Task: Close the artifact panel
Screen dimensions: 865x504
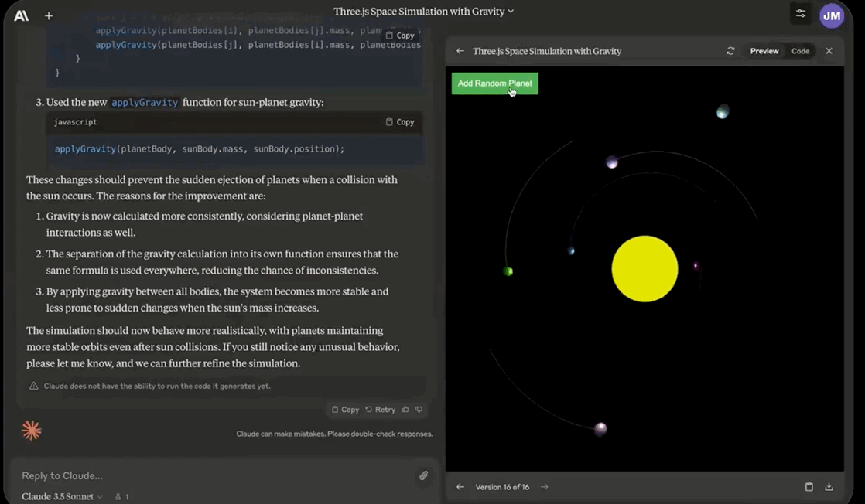Action: (829, 51)
